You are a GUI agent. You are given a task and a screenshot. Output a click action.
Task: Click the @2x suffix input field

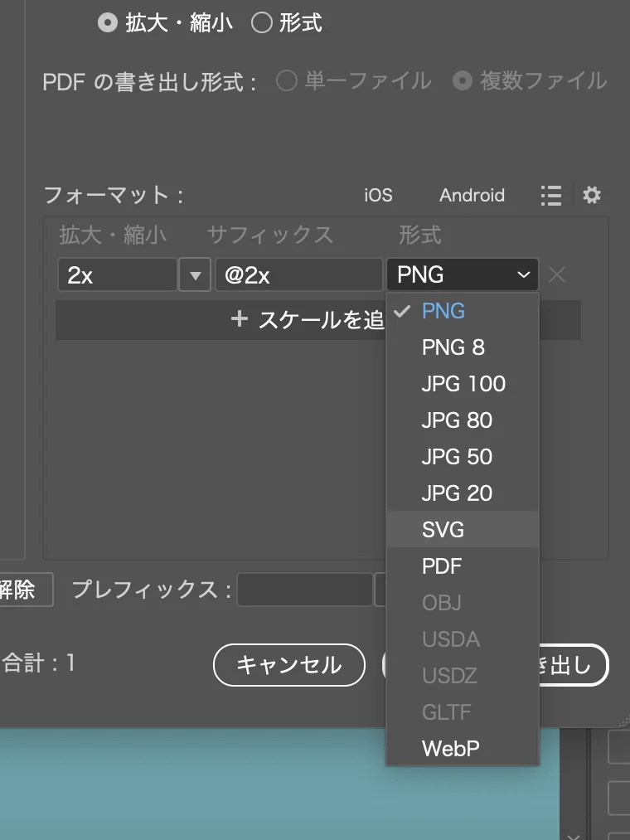tap(298, 275)
